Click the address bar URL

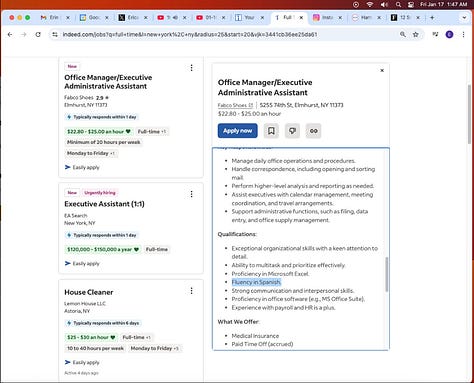(x=190, y=34)
